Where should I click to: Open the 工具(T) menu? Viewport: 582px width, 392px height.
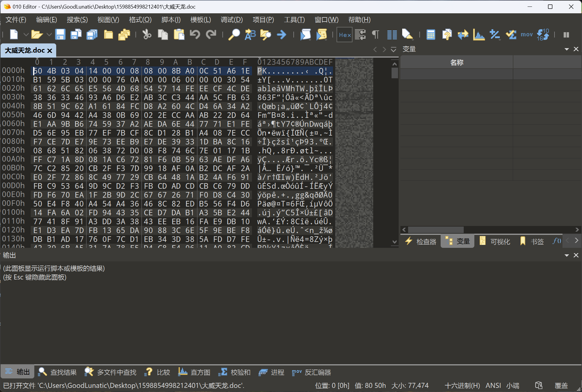(294, 20)
